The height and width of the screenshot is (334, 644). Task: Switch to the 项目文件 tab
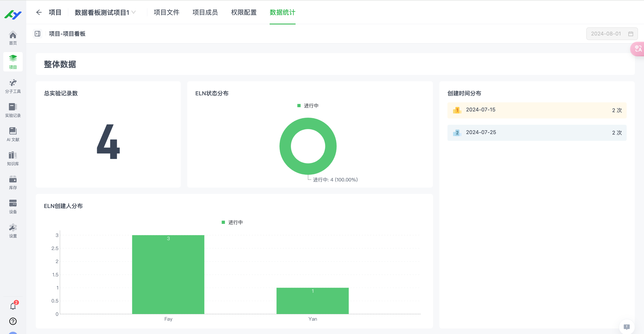coord(166,12)
